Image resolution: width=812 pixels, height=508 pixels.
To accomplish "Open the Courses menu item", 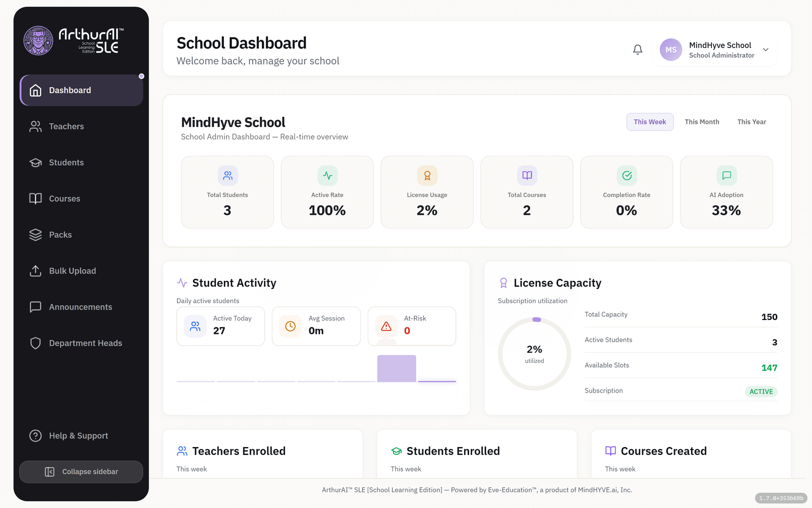I will pos(81,199).
